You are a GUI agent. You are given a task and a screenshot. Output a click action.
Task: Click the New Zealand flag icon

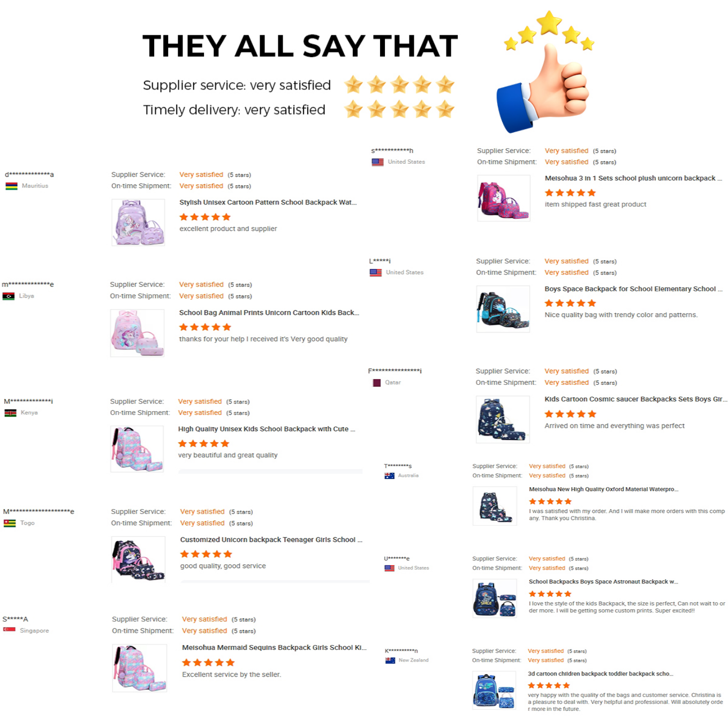(390, 660)
